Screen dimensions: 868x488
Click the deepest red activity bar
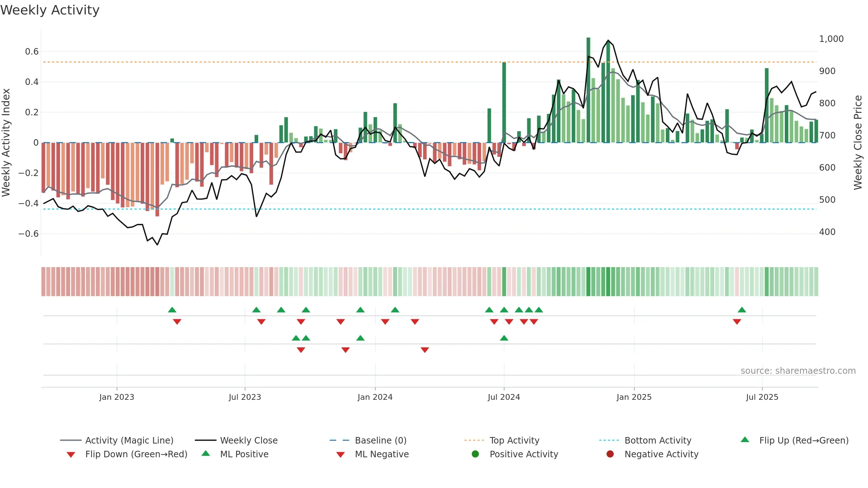157,179
